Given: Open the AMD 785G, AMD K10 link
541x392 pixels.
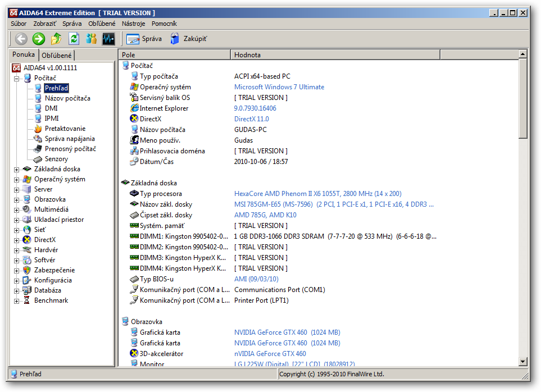Looking at the screenshot, I should tap(265, 215).
